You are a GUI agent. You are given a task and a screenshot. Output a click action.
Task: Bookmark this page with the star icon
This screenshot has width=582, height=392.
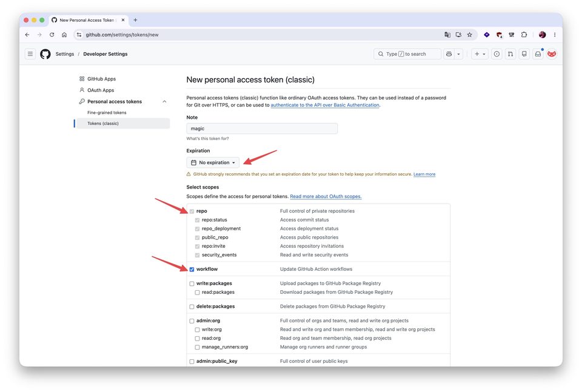pyautogui.click(x=469, y=35)
